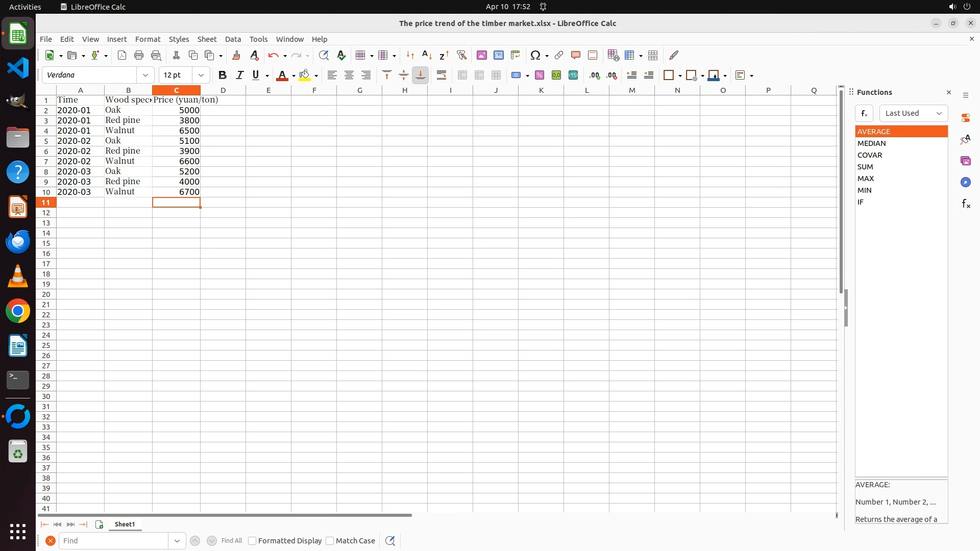Toggle Bold formatting

(x=222, y=75)
